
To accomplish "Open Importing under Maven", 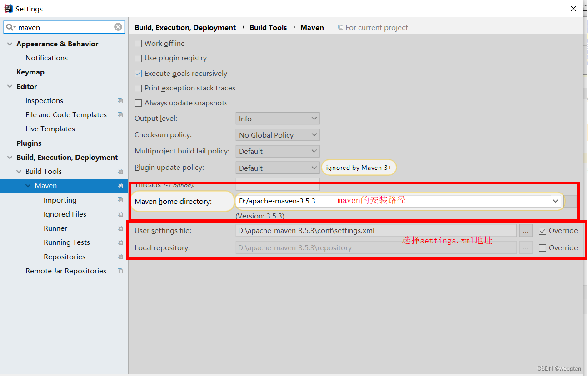I will [60, 200].
